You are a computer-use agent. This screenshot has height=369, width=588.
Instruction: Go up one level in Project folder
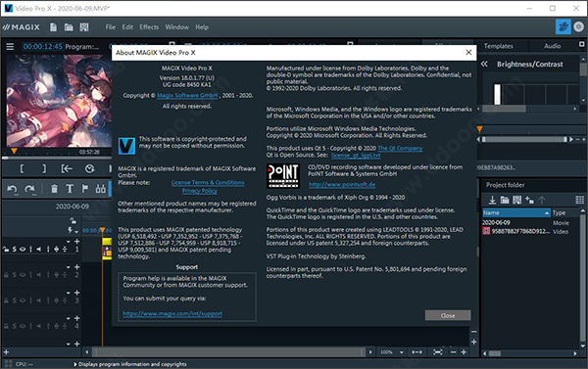tap(542, 200)
